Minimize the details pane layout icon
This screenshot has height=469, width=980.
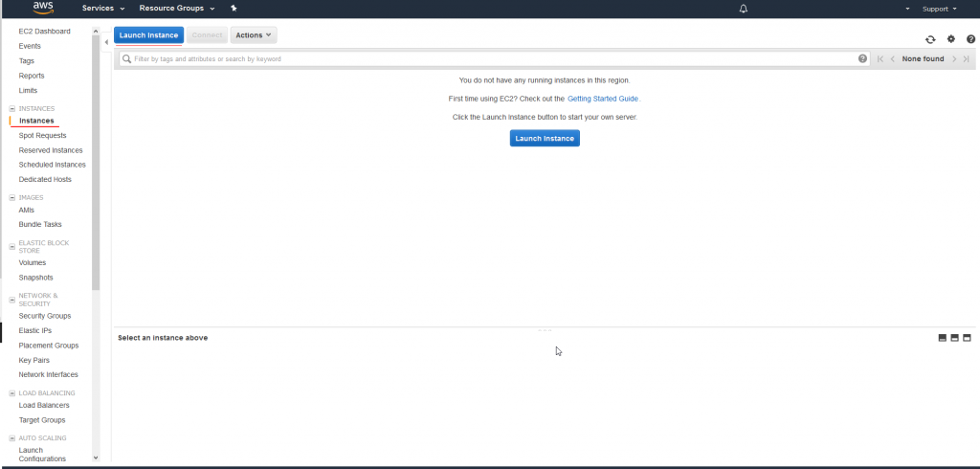tap(943, 338)
